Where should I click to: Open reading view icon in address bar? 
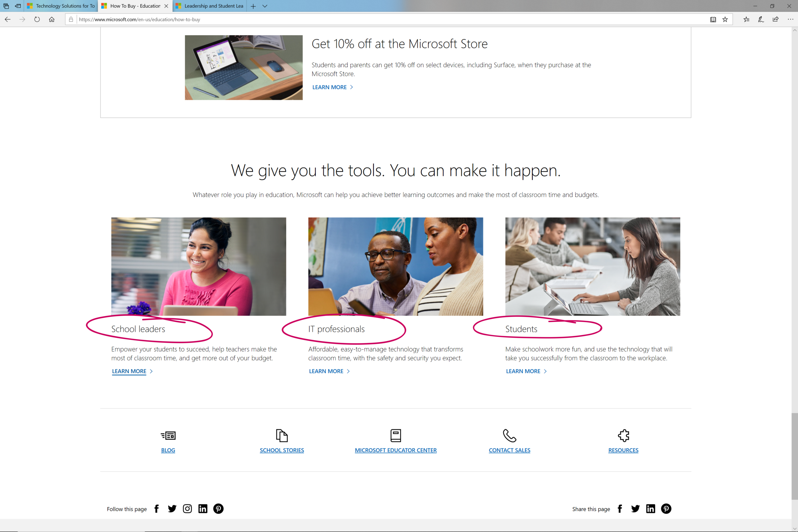[x=713, y=19]
